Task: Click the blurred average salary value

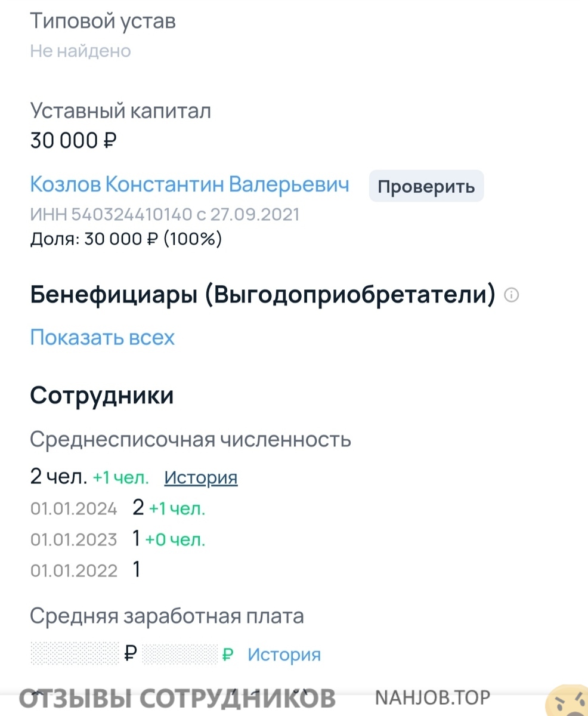Action: tap(75, 655)
